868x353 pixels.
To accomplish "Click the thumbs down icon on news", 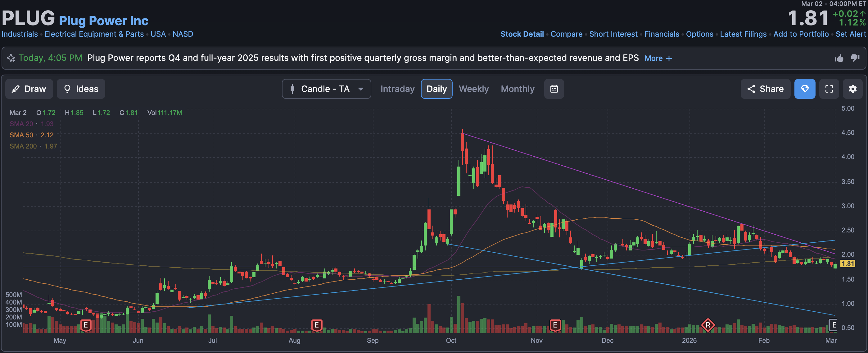I will pyautogui.click(x=855, y=58).
